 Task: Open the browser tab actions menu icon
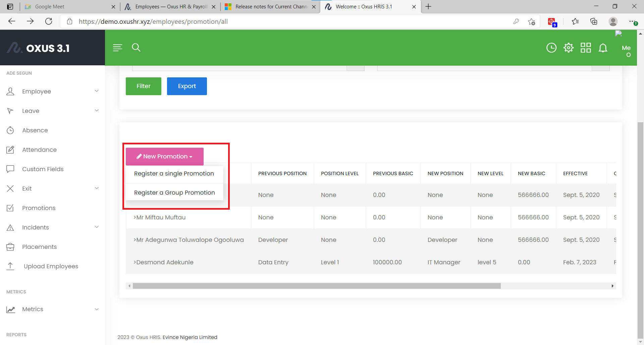pos(10,6)
